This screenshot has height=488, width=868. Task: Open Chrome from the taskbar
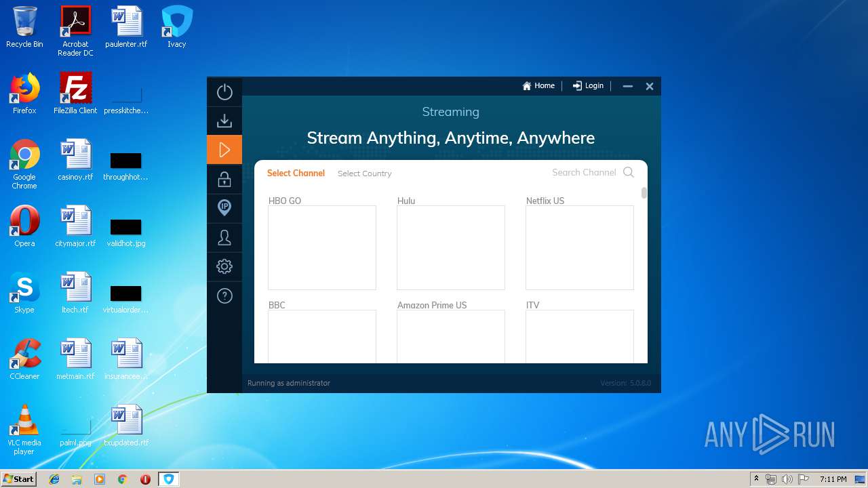(x=122, y=479)
